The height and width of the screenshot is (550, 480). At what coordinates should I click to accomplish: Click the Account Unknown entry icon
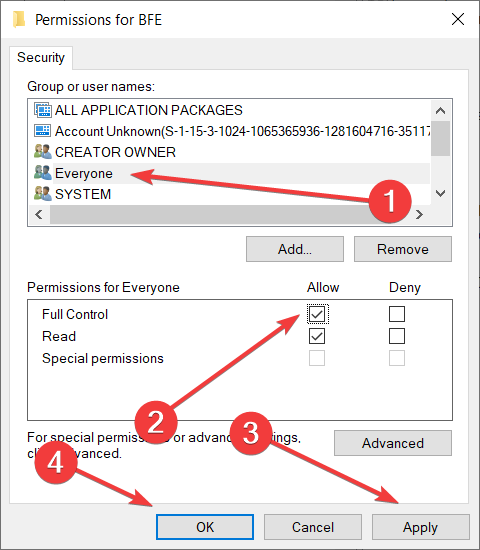[43, 131]
